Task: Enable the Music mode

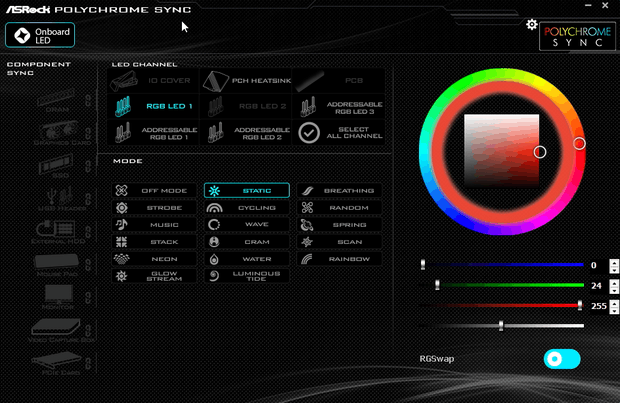Action: point(154,225)
